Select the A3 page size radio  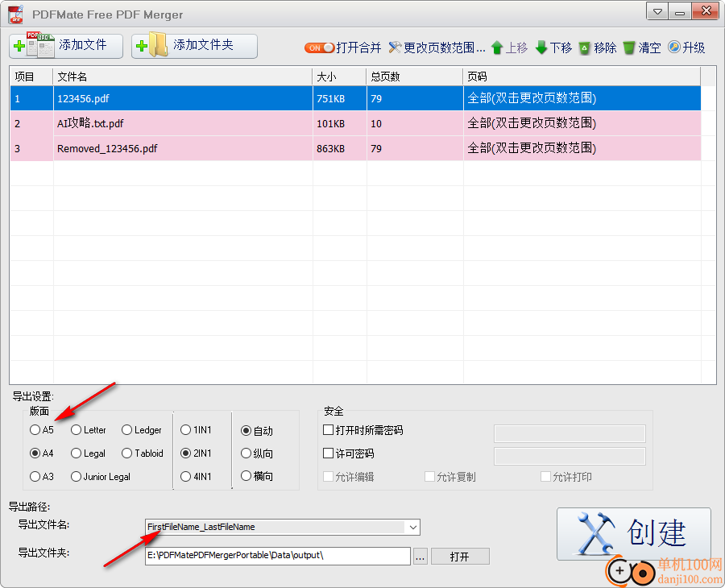coord(35,476)
